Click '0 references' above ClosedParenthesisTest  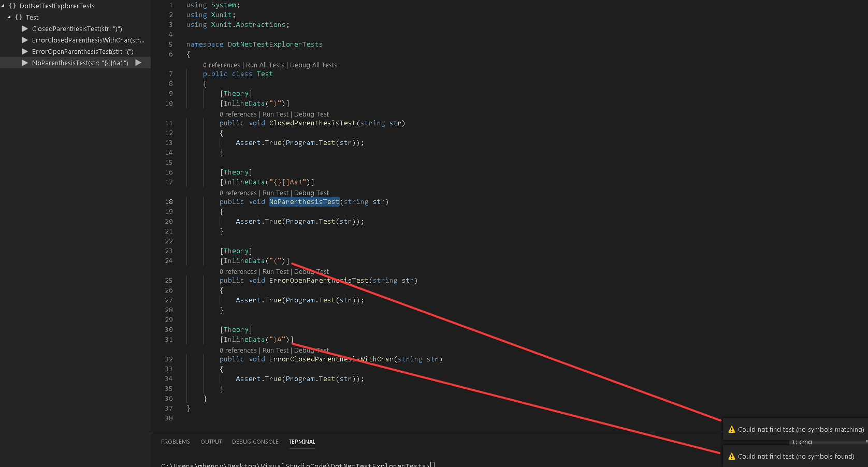coord(238,114)
